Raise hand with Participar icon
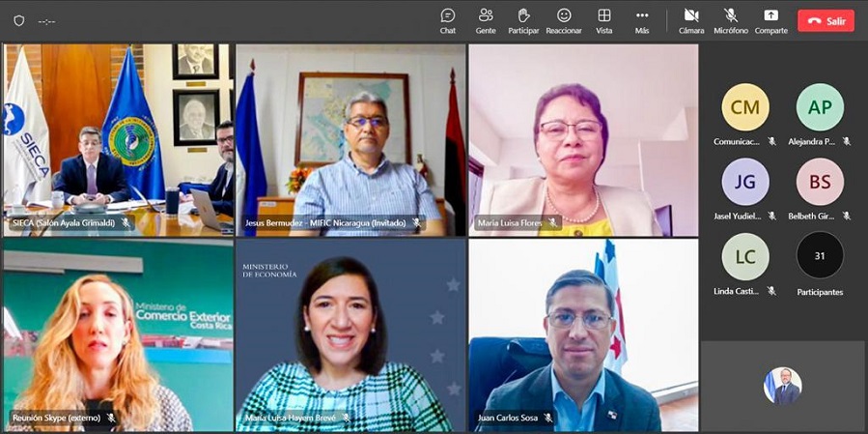 click(x=523, y=20)
